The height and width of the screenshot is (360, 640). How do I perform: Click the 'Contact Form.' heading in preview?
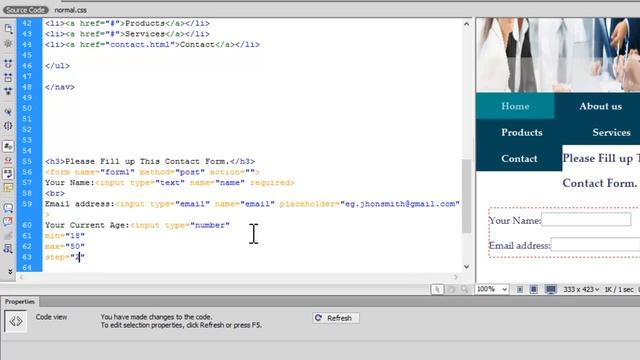599,183
